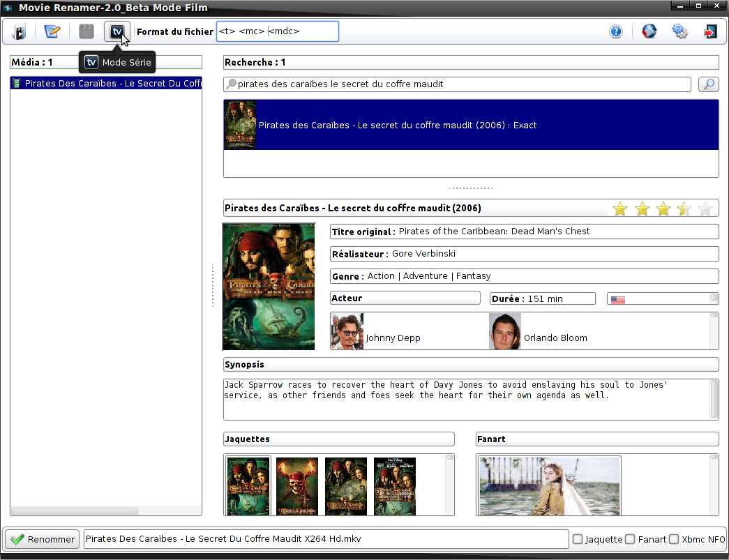Open the help question mark icon
The width and height of the screenshot is (729, 560).
pyautogui.click(x=615, y=31)
